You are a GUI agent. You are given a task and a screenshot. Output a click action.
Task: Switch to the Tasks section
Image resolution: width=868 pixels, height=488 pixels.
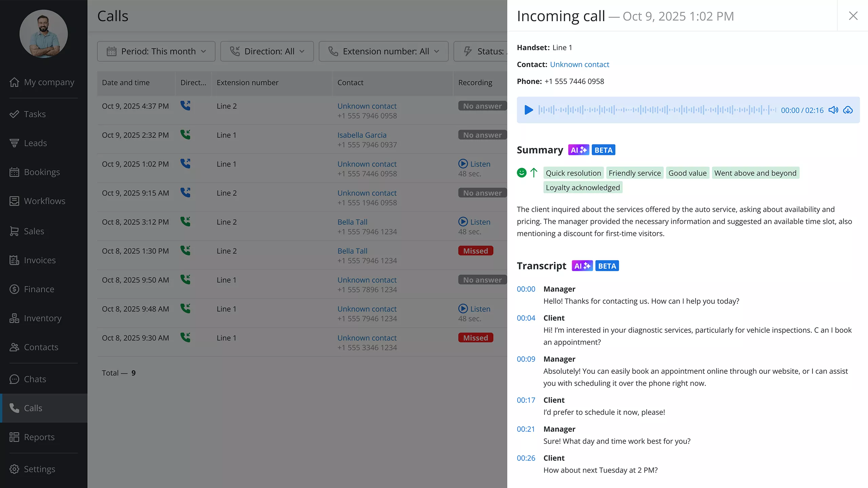pyautogui.click(x=35, y=114)
